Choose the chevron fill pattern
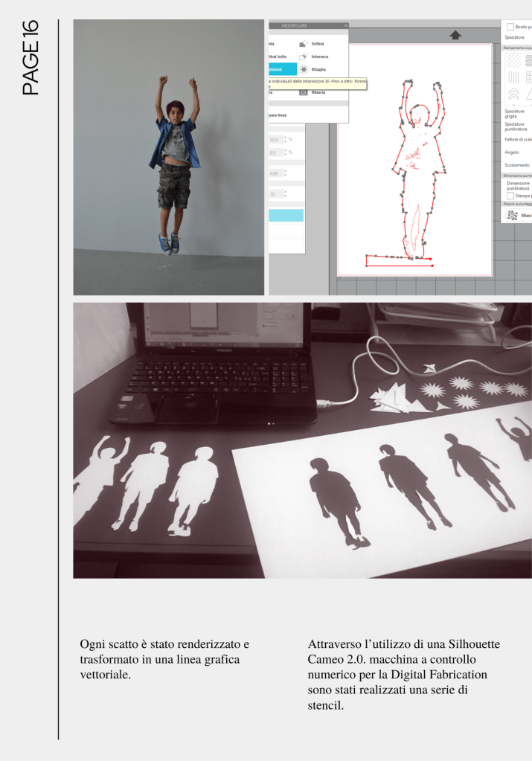The image size is (532, 761). pos(513,94)
